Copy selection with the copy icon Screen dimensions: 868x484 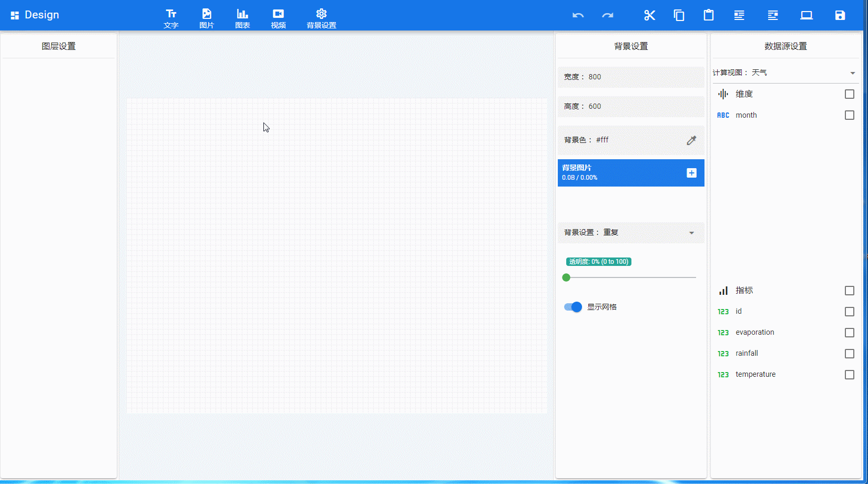679,15
